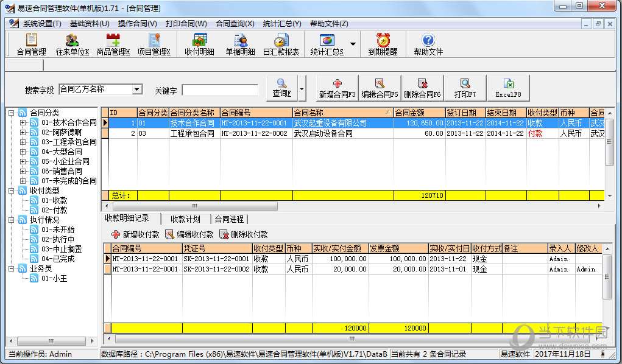The height and width of the screenshot is (364, 622).
Task: Open the 搜索字段 combo box dropdown
Action: tap(137, 89)
